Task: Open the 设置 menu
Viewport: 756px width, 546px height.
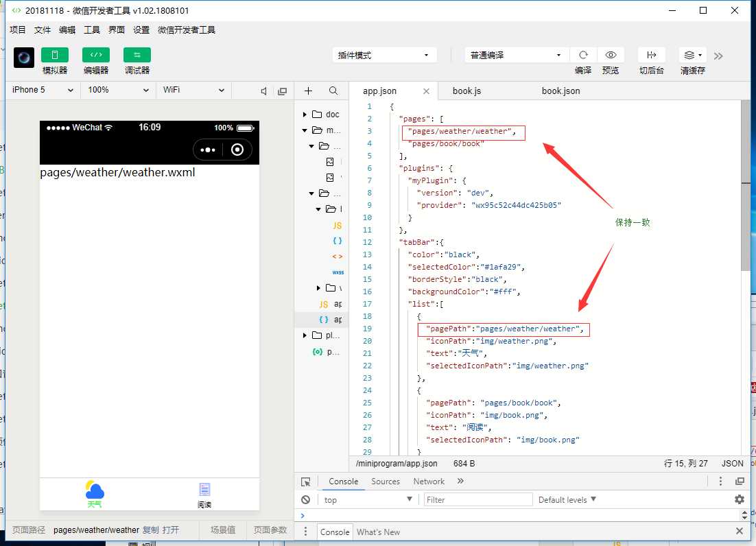Action: coord(141,30)
